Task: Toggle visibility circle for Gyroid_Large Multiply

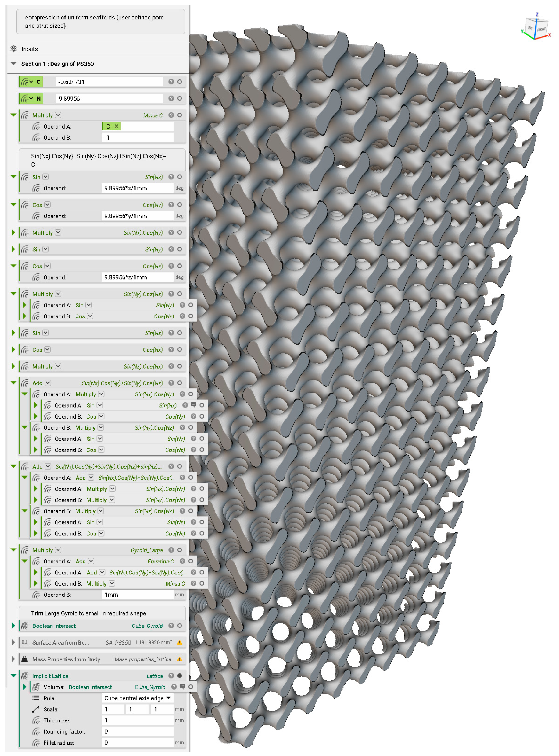Action: coord(180,550)
